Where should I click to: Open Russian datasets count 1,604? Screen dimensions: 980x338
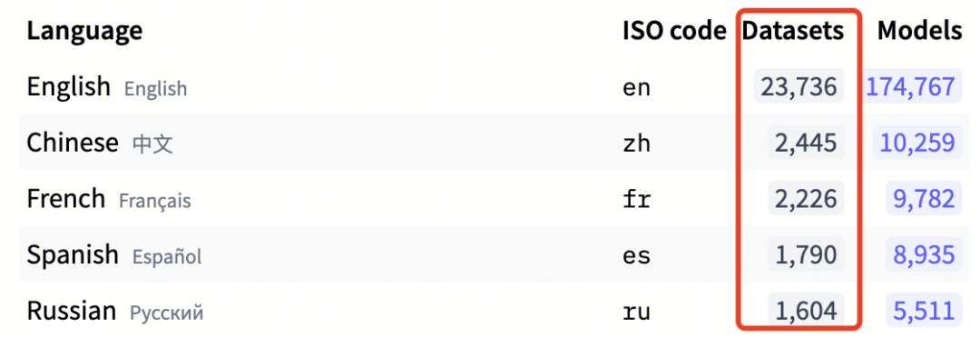tap(807, 310)
